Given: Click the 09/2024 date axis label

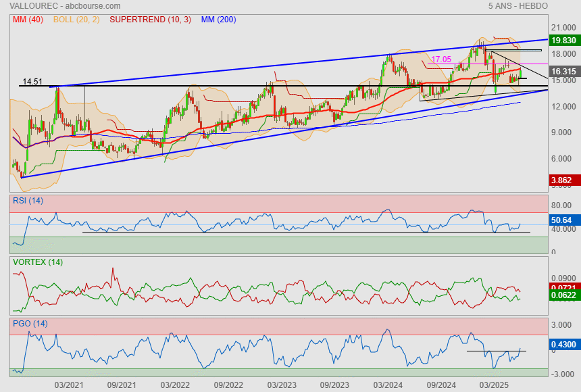Looking at the screenshot, I should click(x=441, y=385).
